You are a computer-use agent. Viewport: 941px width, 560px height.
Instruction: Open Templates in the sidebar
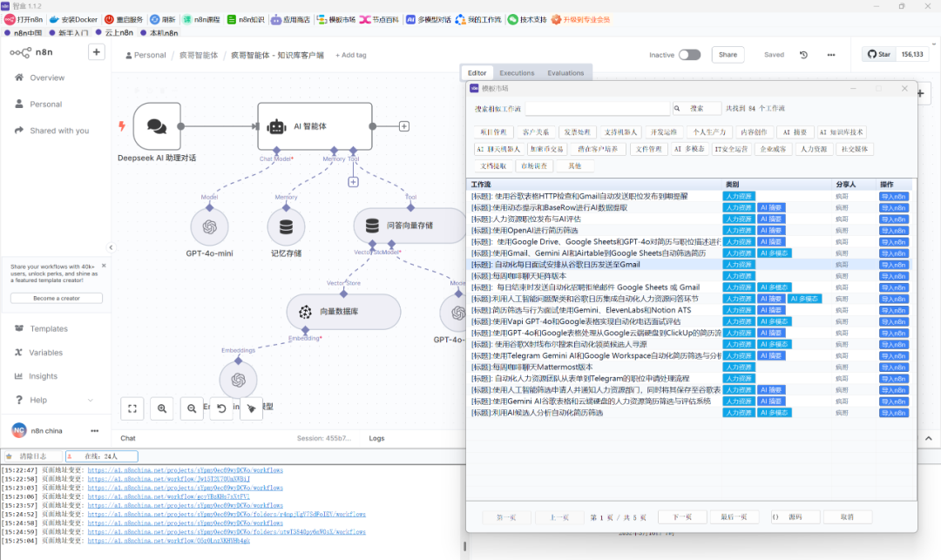(x=49, y=328)
